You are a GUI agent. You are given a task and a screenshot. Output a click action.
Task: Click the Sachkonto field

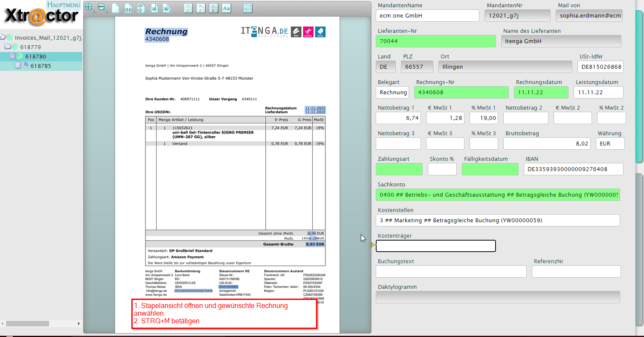[x=498, y=195]
